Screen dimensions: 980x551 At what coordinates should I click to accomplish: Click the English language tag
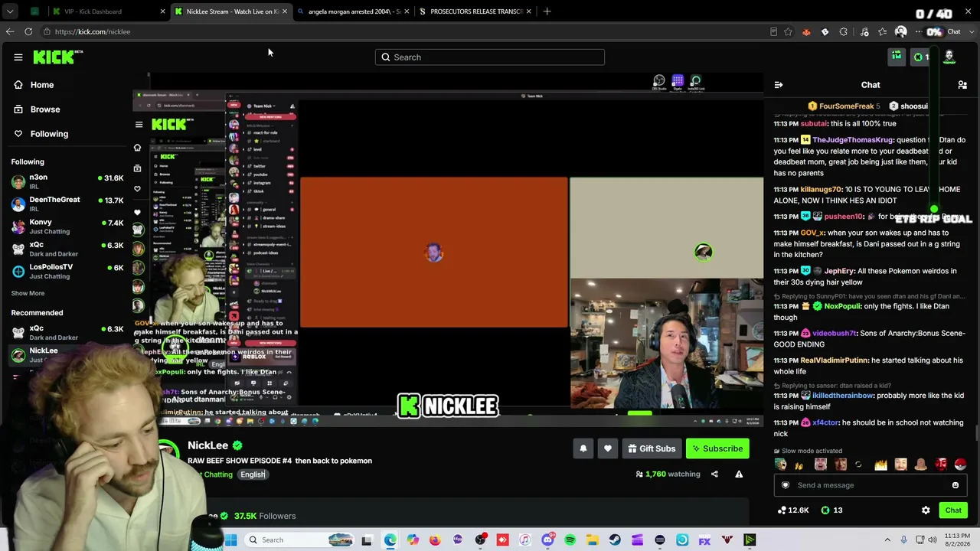pos(252,474)
